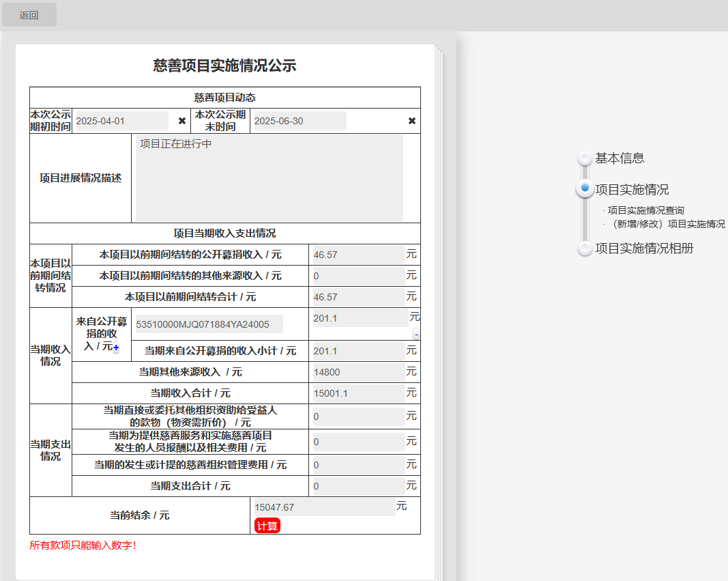Viewport: 728px width, 581px height.
Task: Open the 项目实施情况查询 sub-item
Action: 645,210
